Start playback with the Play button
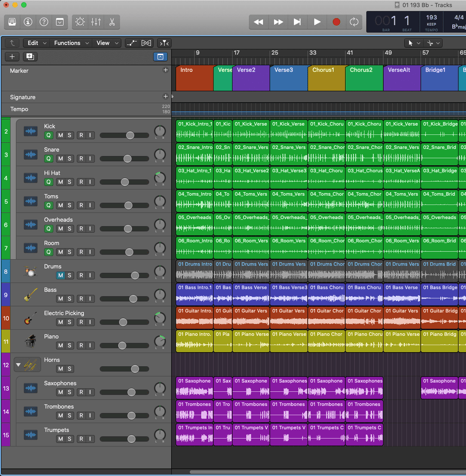The image size is (466, 476). (x=317, y=22)
